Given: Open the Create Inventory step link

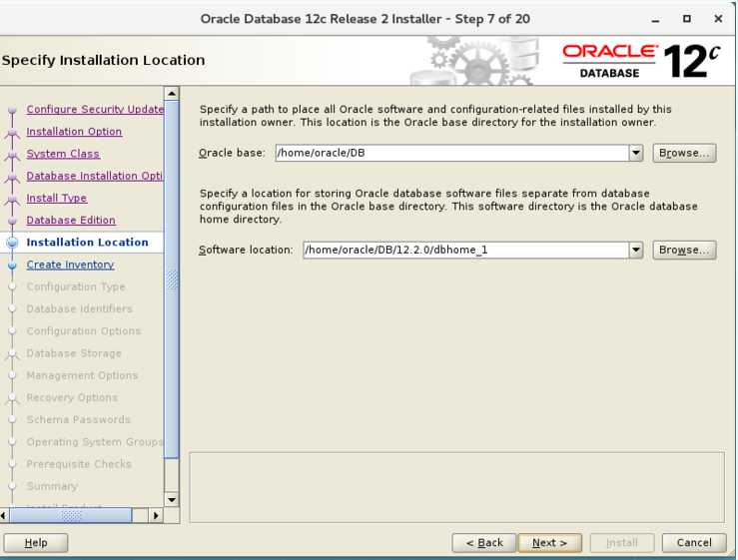Looking at the screenshot, I should click(70, 265).
